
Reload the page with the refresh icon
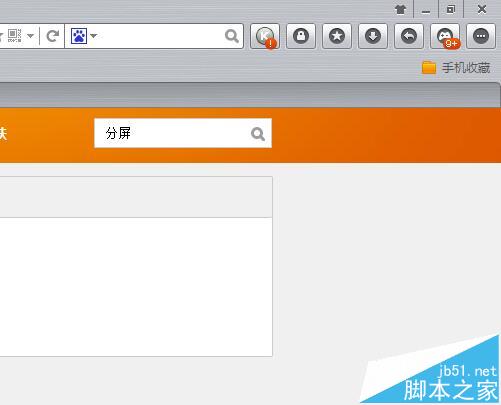53,36
